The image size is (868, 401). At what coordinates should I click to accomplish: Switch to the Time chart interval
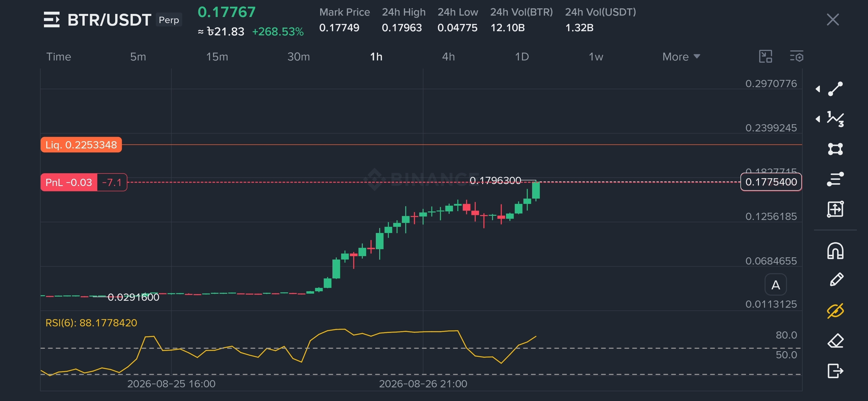pyautogui.click(x=59, y=57)
